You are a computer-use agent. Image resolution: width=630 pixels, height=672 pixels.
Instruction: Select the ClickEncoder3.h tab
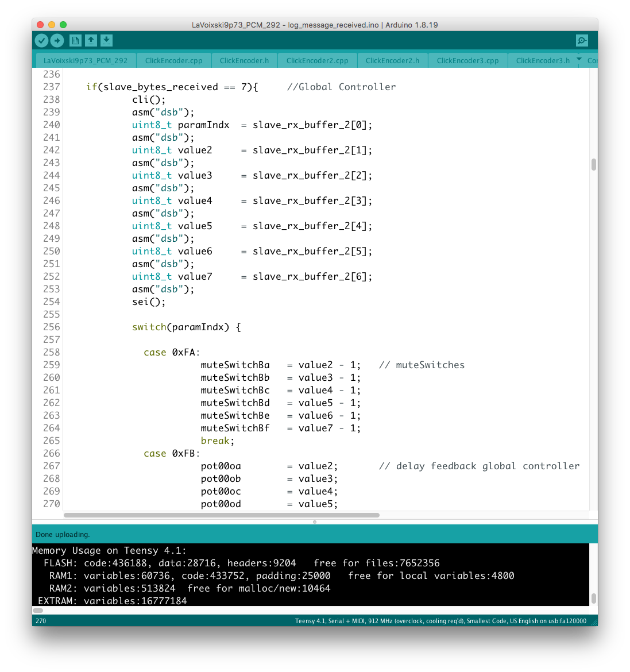click(543, 60)
